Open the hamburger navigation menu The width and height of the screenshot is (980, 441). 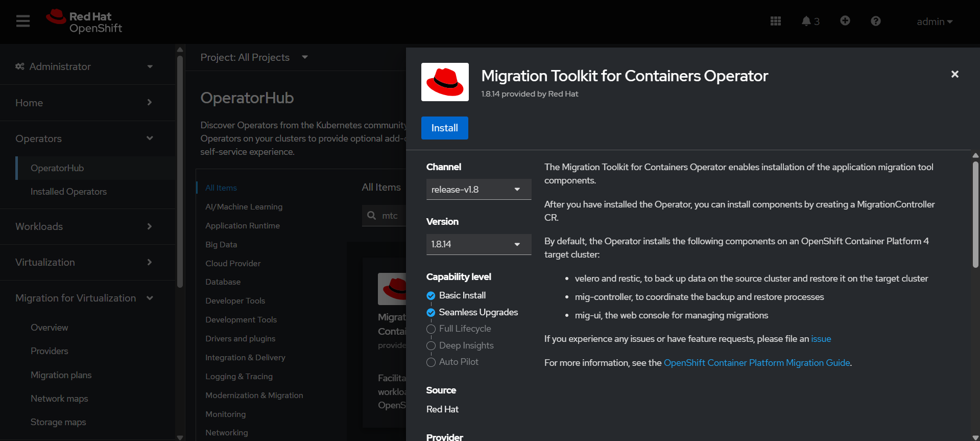(x=23, y=21)
